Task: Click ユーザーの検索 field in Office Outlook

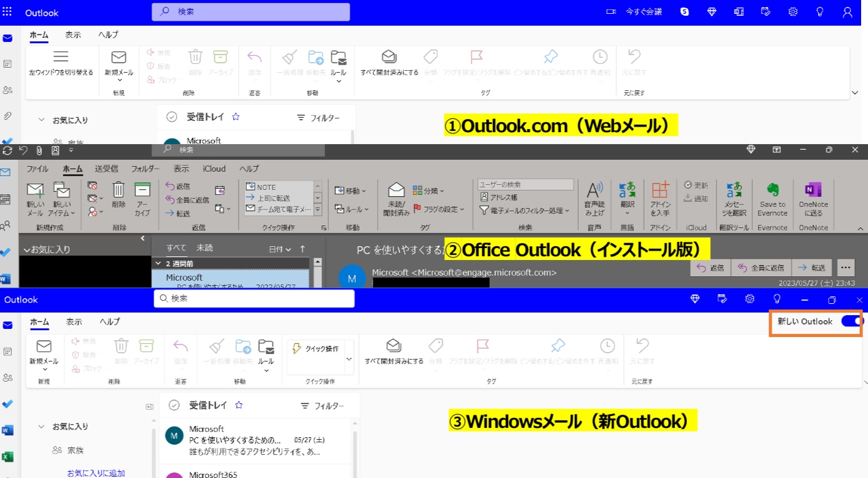Action: click(525, 185)
